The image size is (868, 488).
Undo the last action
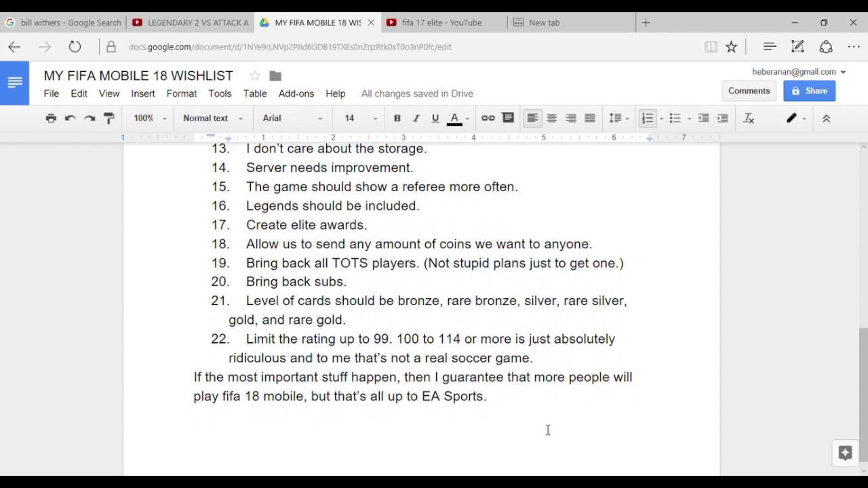[x=70, y=118]
